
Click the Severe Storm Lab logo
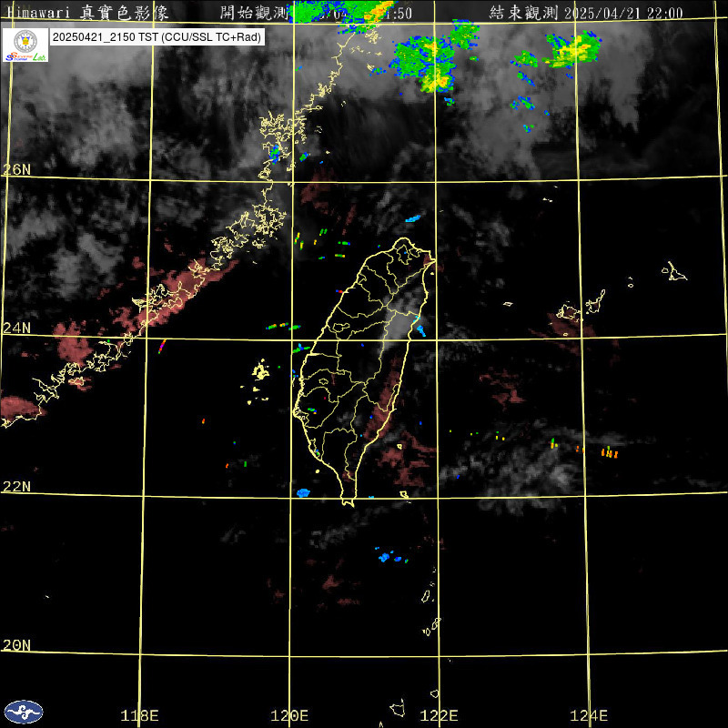pyautogui.click(x=25, y=45)
